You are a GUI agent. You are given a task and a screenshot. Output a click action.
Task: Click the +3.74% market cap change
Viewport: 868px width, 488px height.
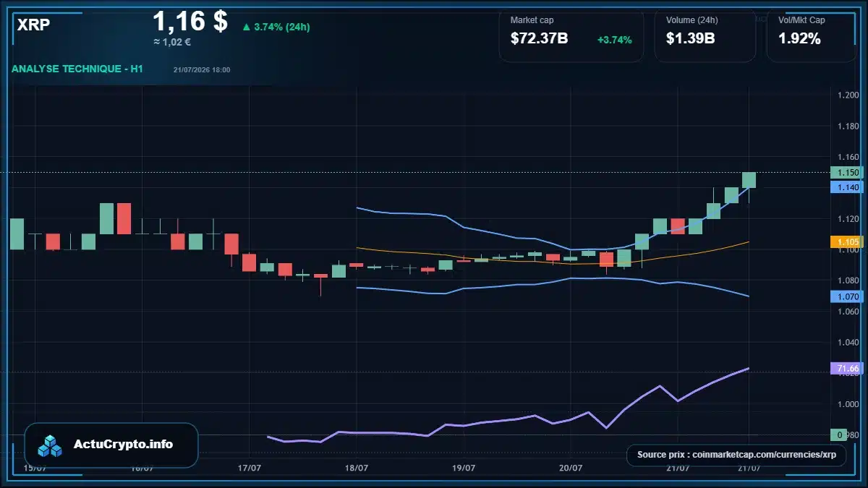click(x=614, y=40)
